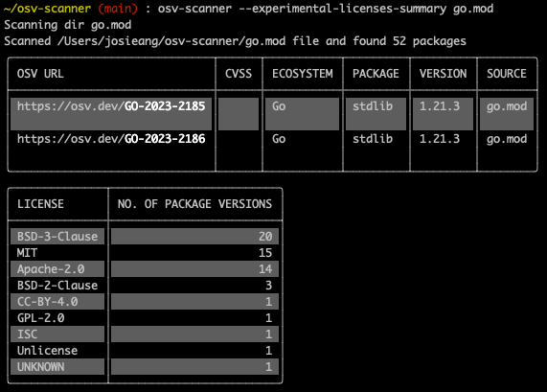Click the ~/osv-scanner prompt path
The image size is (547, 392).
pos(47,9)
